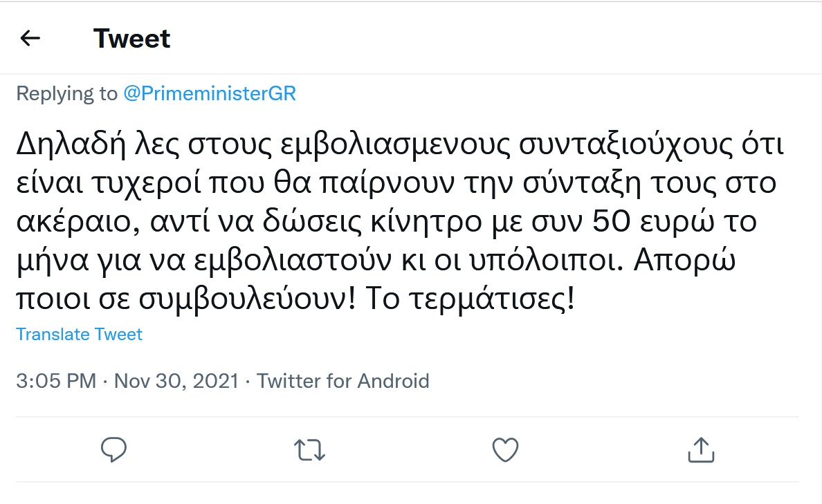822x504 pixels.
Task: Retweet the post using the arrows icon
Action: [x=309, y=449]
